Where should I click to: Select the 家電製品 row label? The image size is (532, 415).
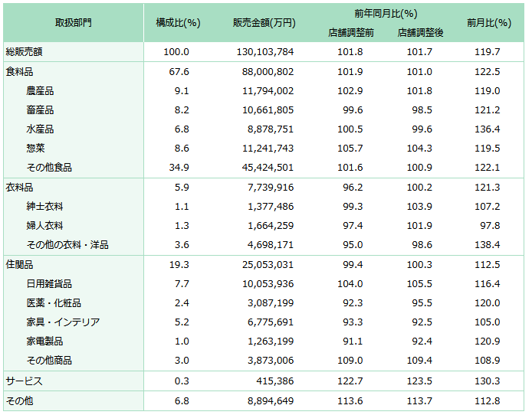click(44, 341)
